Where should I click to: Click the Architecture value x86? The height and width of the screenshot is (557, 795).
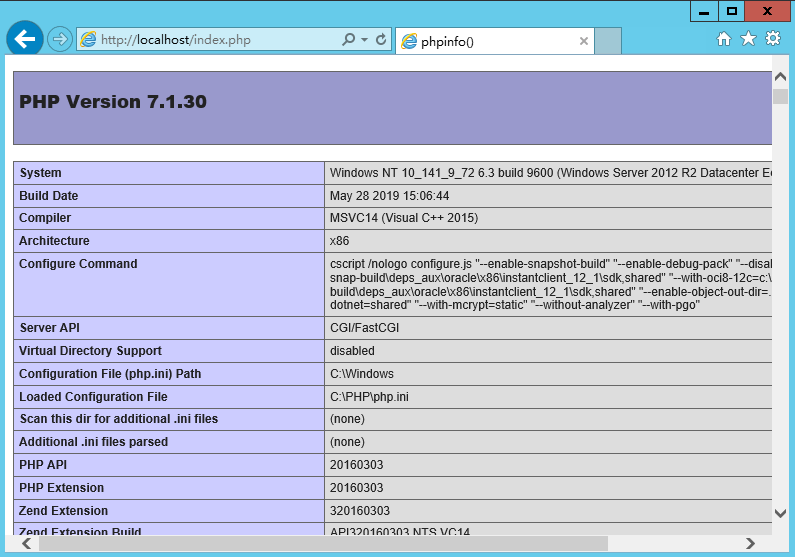[x=339, y=241]
